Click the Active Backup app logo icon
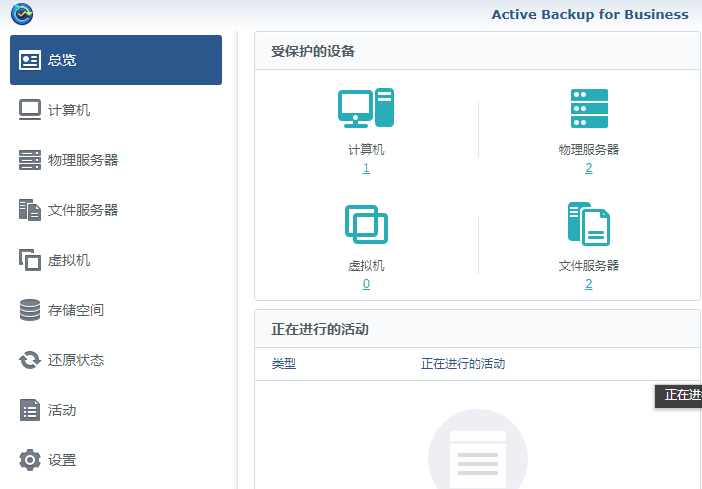This screenshot has height=489, width=702. [x=22, y=13]
